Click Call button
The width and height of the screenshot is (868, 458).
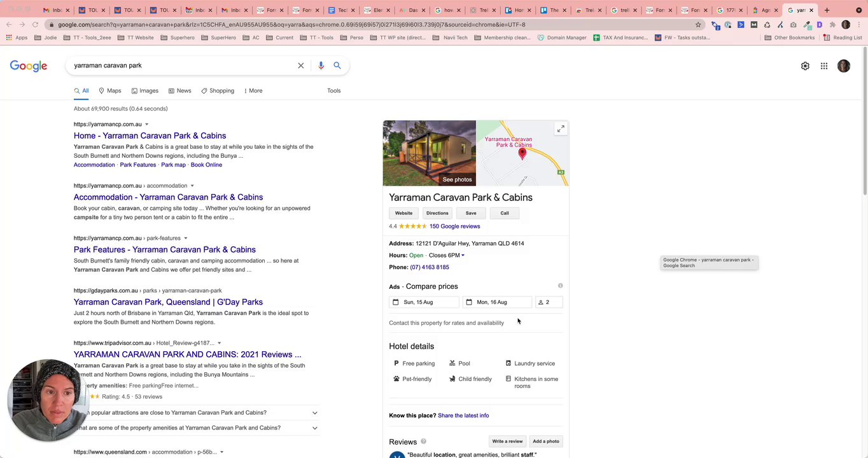pos(505,213)
